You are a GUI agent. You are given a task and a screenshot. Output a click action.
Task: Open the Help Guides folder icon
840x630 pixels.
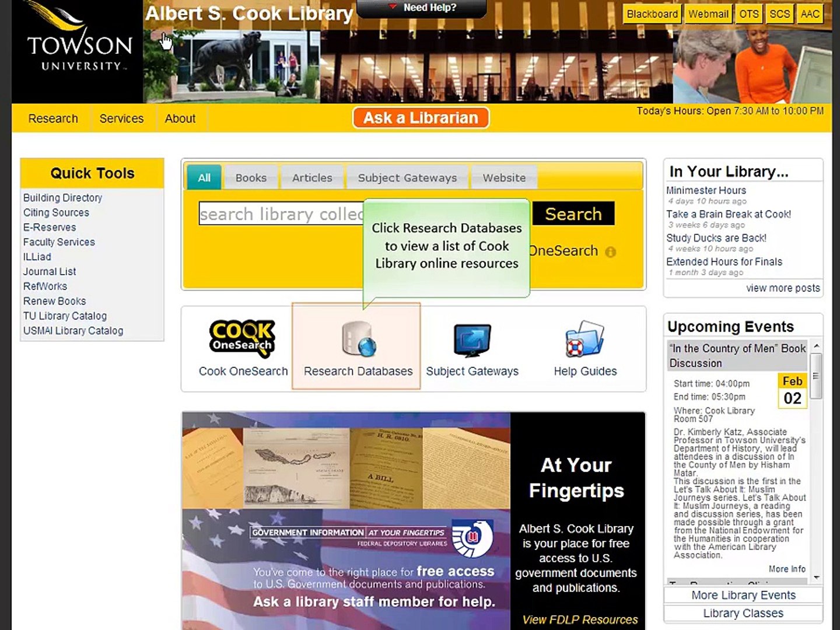(584, 339)
